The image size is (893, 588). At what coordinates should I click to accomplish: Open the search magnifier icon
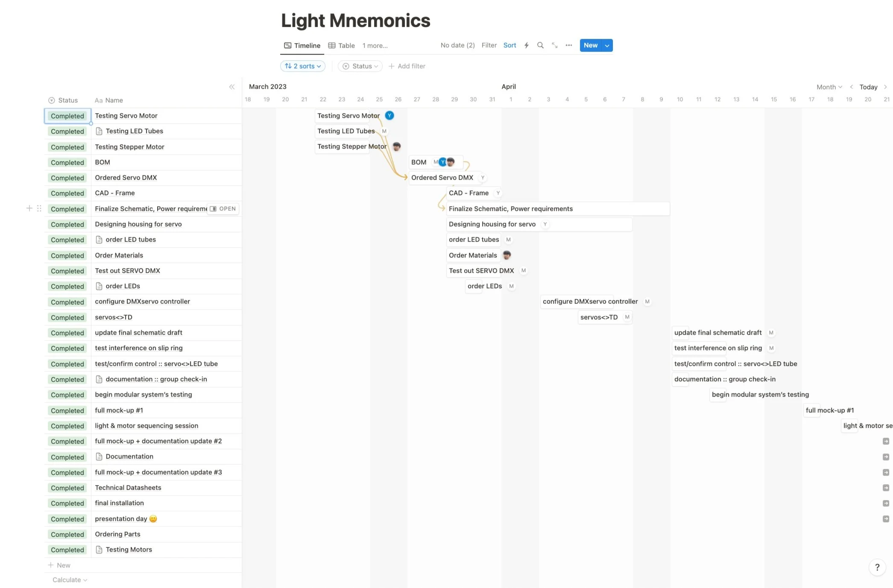[x=540, y=45]
